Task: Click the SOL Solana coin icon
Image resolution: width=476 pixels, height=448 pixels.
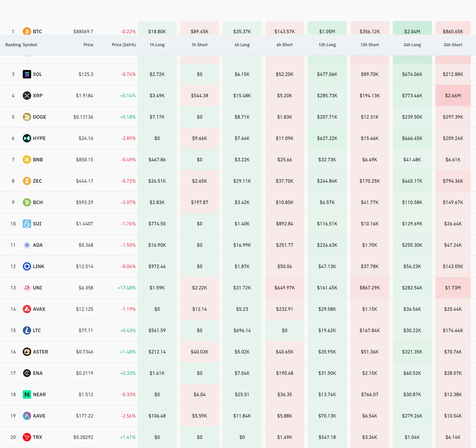Action: pos(27,74)
